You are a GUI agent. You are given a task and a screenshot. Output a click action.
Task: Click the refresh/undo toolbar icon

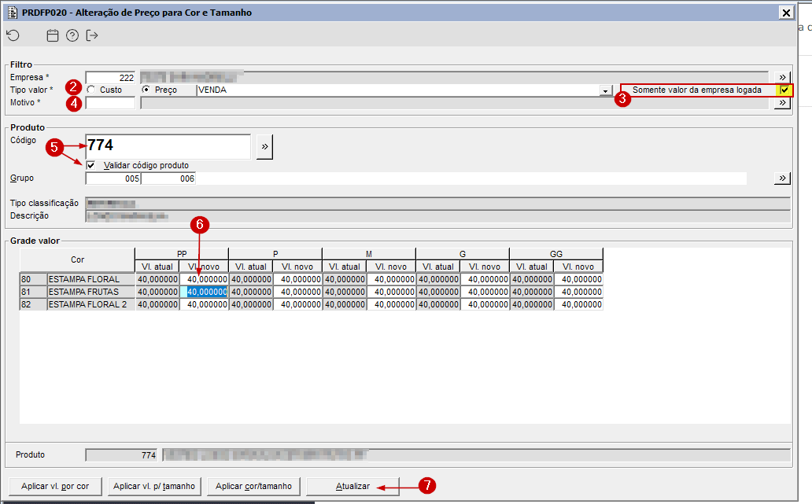point(13,35)
